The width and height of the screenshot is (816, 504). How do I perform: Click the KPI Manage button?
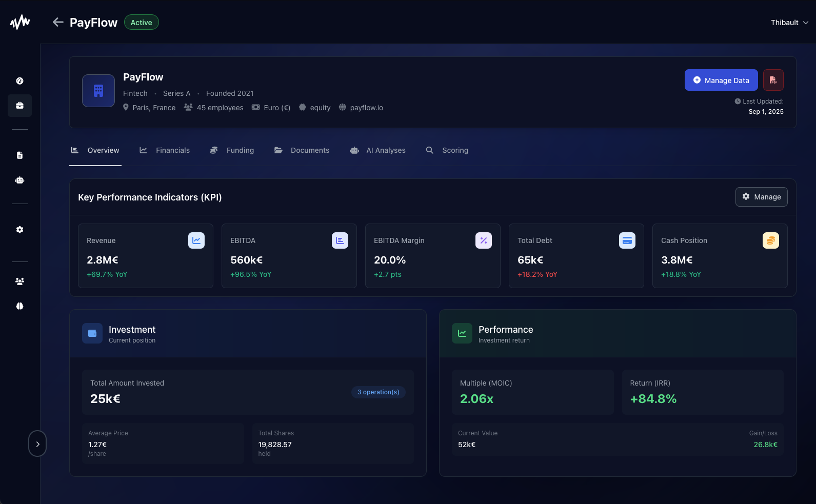pos(761,197)
